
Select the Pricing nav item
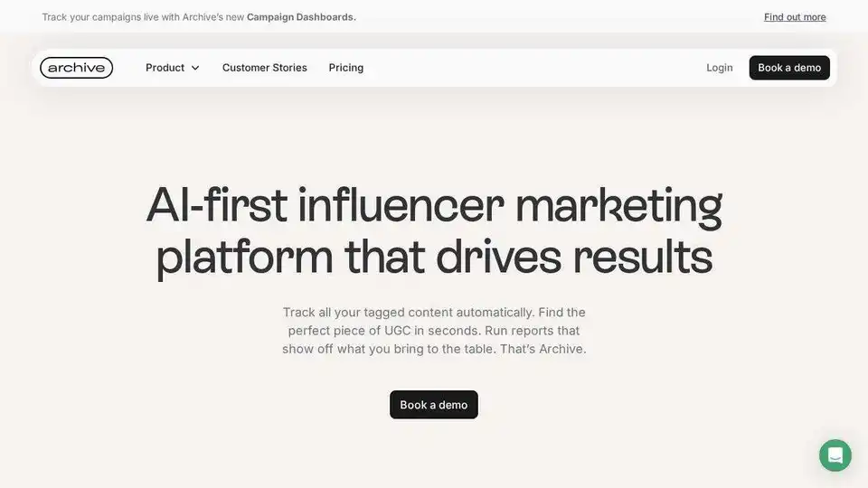click(346, 68)
